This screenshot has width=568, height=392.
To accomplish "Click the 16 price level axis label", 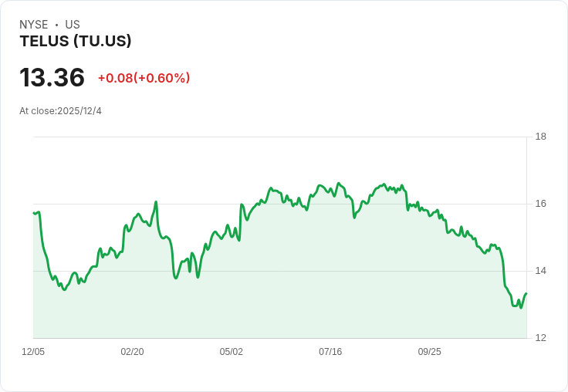I will (x=541, y=204).
